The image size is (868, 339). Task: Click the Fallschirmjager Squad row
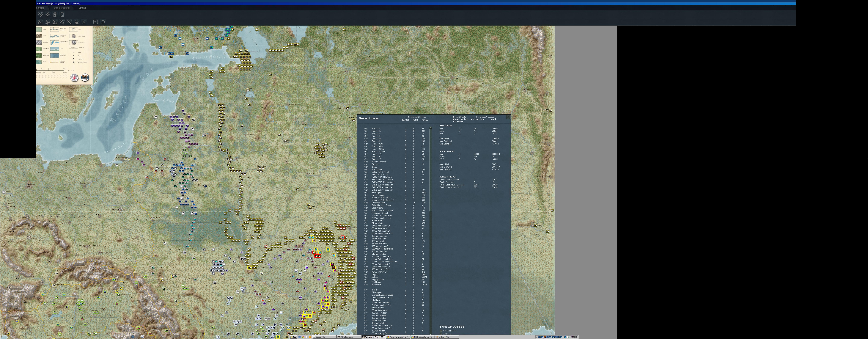coord(395,205)
